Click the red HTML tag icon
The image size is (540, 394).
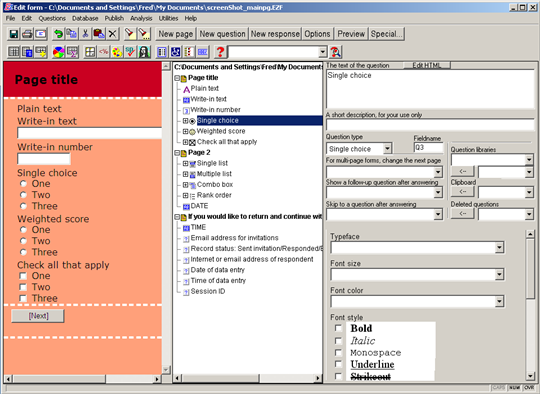(103, 52)
